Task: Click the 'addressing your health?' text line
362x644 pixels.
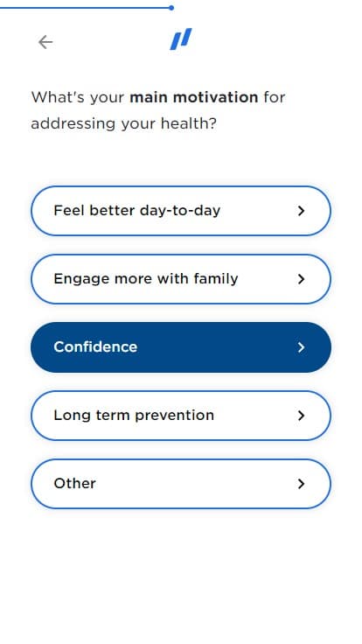Action: (123, 123)
